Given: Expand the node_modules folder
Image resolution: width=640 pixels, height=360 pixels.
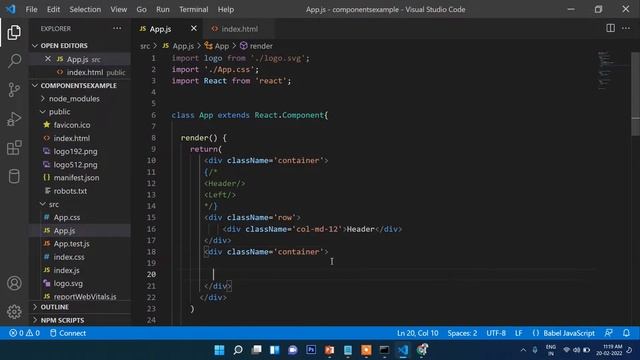Looking at the screenshot, I should (80, 98).
